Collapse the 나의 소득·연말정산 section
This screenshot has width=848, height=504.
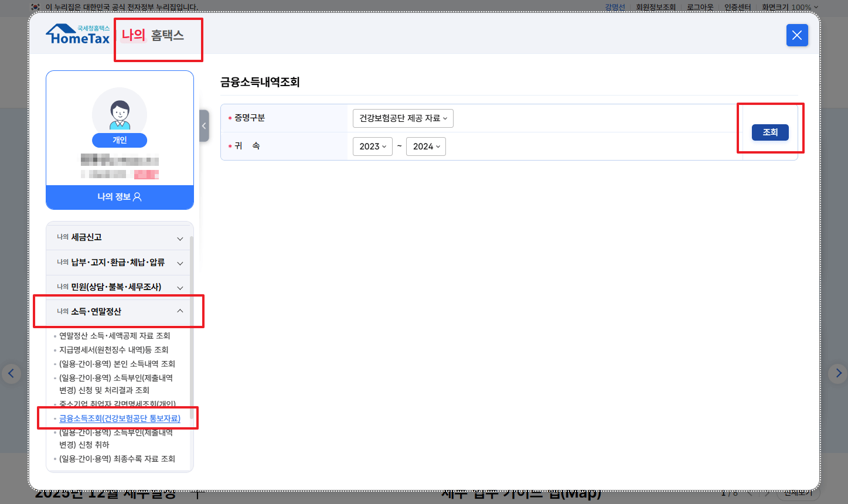(x=118, y=311)
